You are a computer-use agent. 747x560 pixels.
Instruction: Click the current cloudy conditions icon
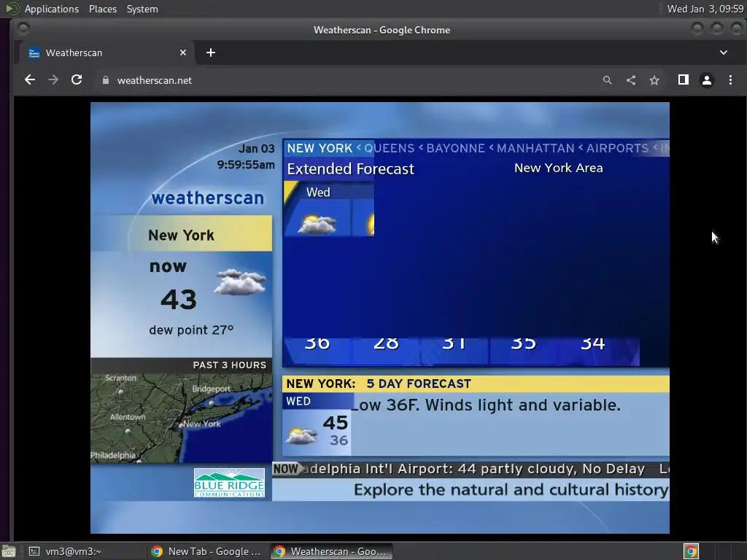pyautogui.click(x=239, y=282)
